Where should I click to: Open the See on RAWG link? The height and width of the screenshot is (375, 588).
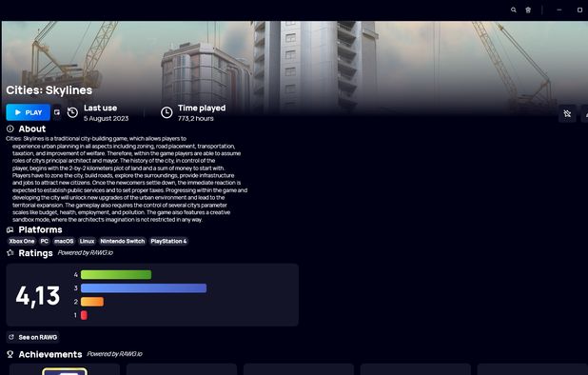(33, 337)
